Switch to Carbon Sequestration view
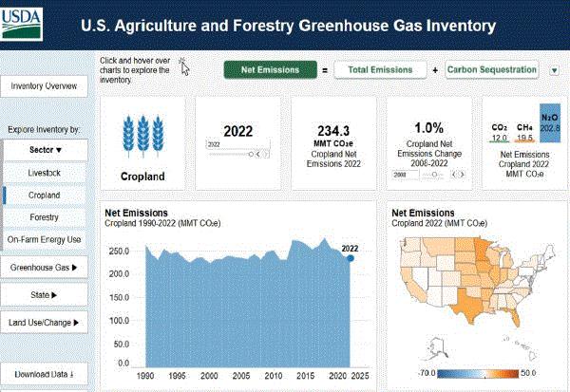 coord(491,69)
